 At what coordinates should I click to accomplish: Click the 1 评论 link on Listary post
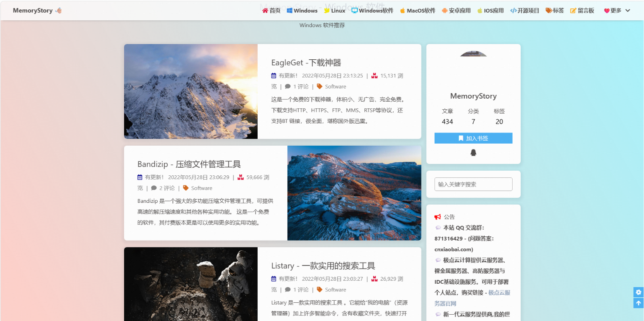301,290
